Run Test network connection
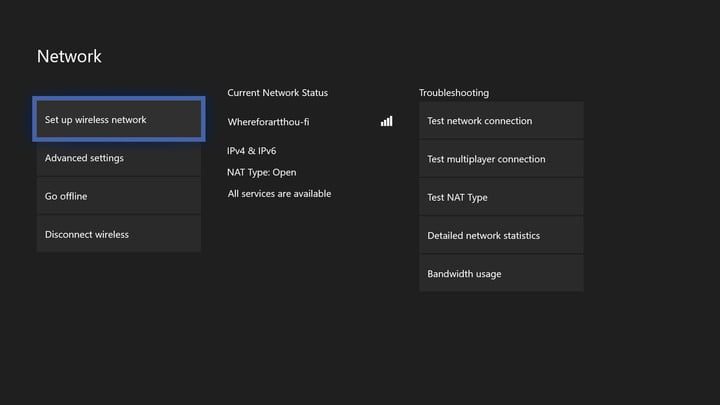Image resolution: width=720 pixels, height=405 pixels. pos(501,121)
